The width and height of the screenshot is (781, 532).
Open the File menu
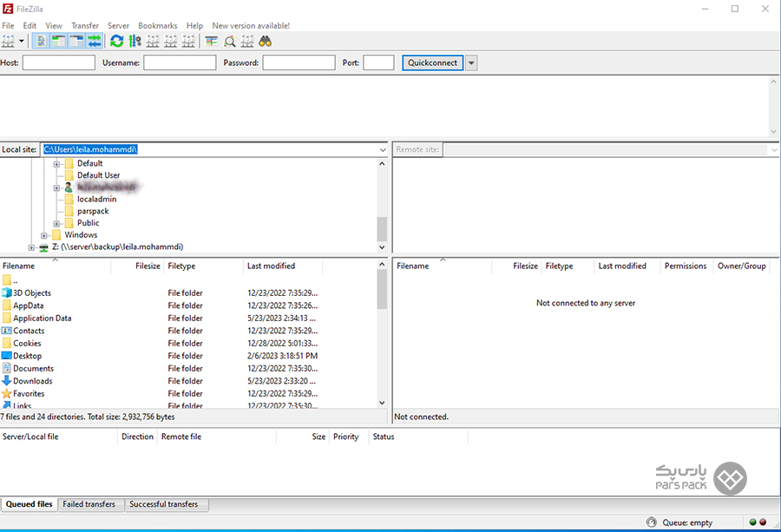point(8,25)
